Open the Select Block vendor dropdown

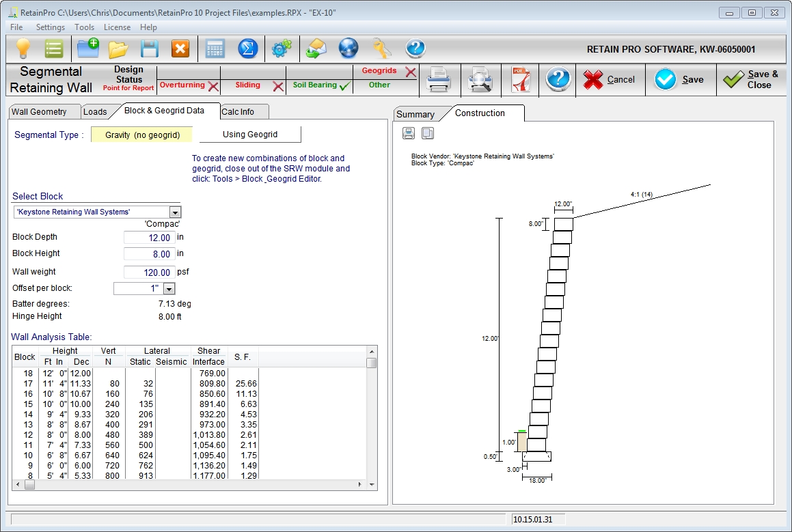coord(175,212)
